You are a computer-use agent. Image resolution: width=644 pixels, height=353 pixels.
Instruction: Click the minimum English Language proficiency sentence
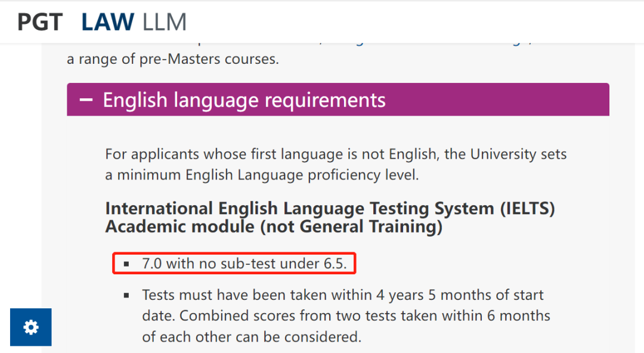(262, 175)
